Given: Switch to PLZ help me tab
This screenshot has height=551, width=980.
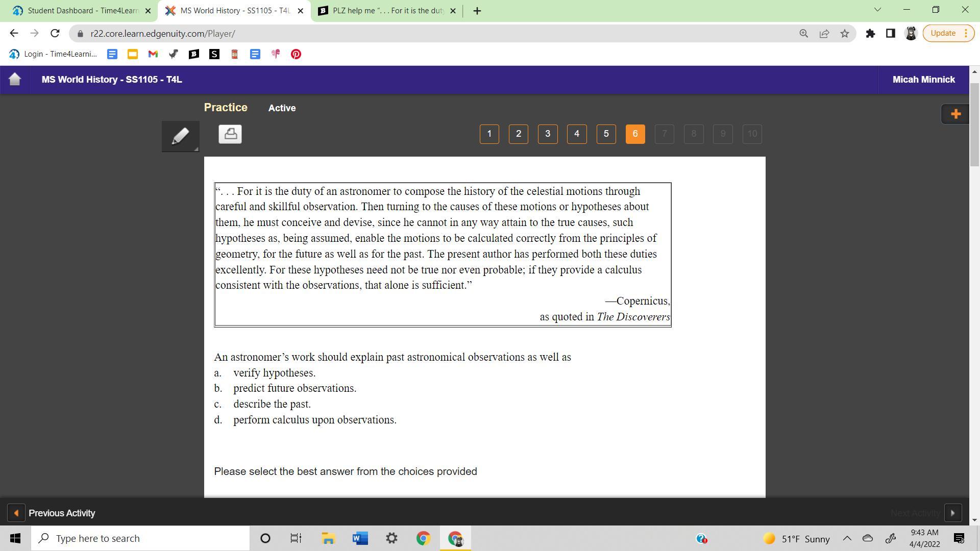Looking at the screenshot, I should pos(387,11).
